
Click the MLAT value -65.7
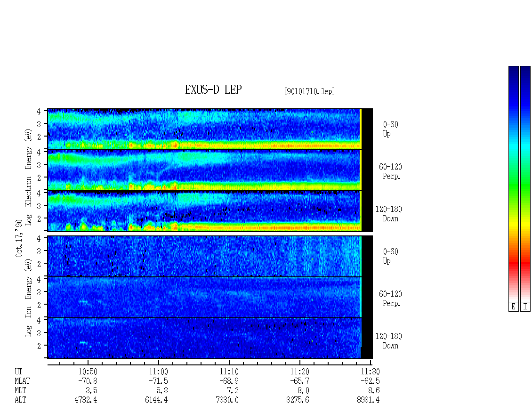tap(299, 381)
